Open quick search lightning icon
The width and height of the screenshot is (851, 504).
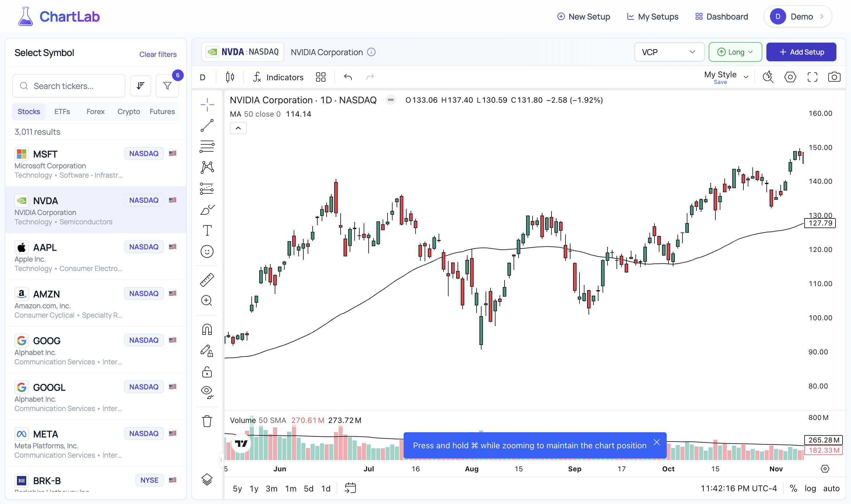768,77
